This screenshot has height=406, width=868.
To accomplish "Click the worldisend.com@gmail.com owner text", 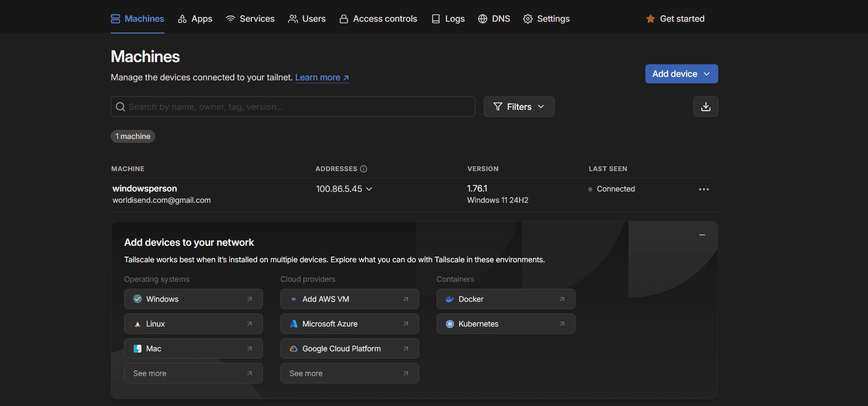I will 161,200.
